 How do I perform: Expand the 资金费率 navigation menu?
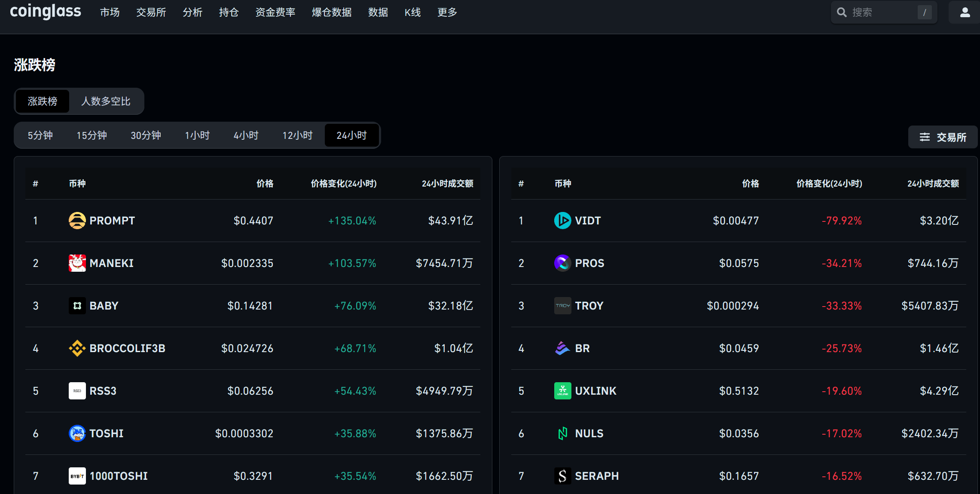tap(275, 12)
